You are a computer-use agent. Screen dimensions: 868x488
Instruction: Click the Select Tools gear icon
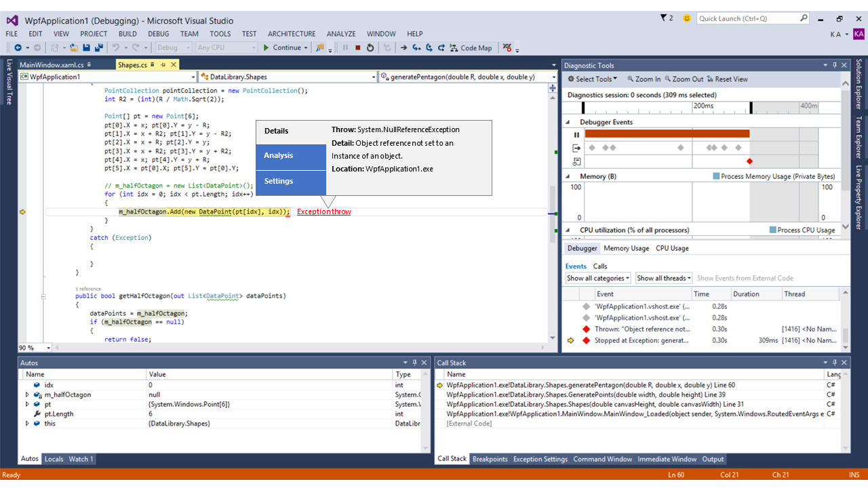(571, 79)
